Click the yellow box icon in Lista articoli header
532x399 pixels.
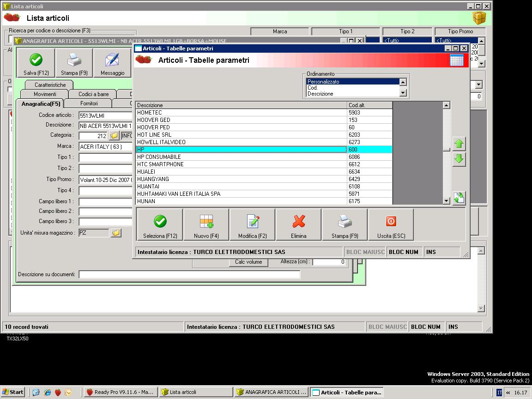[x=479, y=18]
